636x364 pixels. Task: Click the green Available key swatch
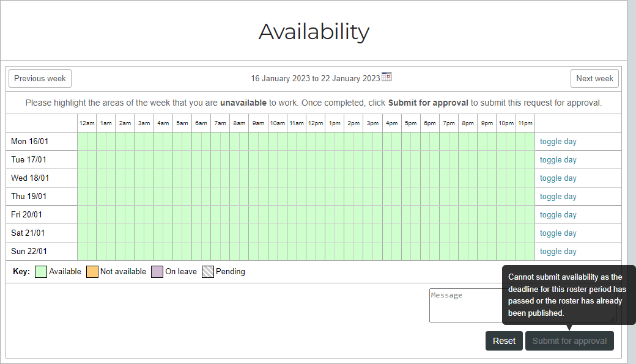pos(41,272)
